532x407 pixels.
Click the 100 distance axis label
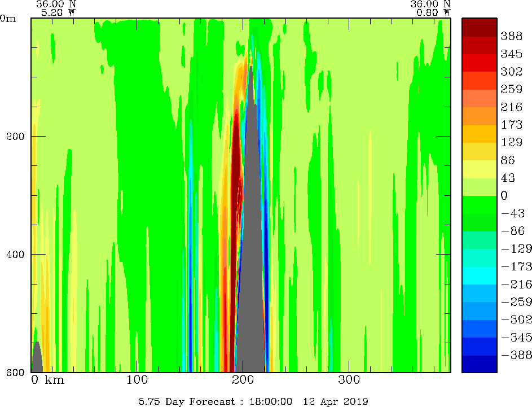137,379
